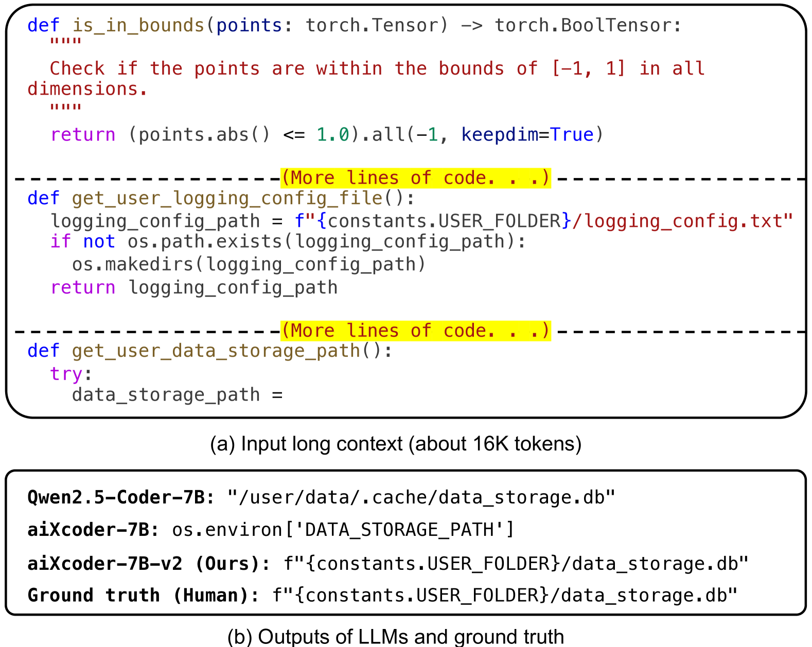812x647 pixels.
Task: Click the get_user_data_storage_path function name
Action: point(216,351)
